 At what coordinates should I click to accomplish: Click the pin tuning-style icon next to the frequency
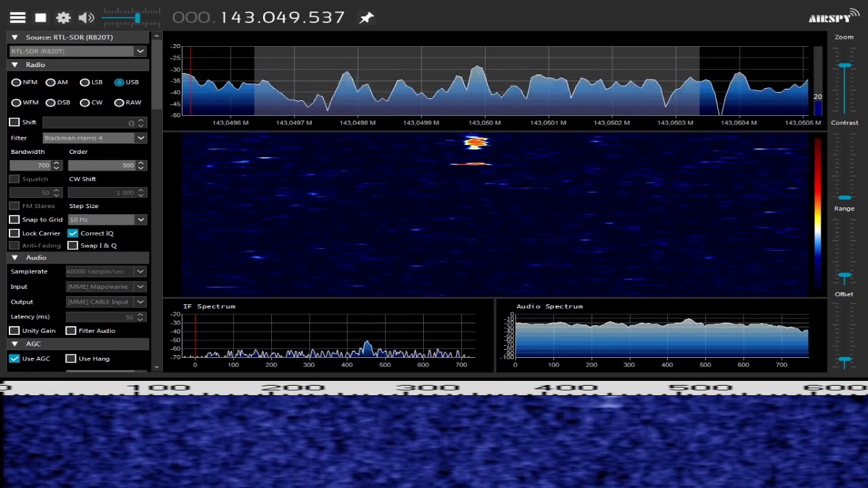coord(366,18)
